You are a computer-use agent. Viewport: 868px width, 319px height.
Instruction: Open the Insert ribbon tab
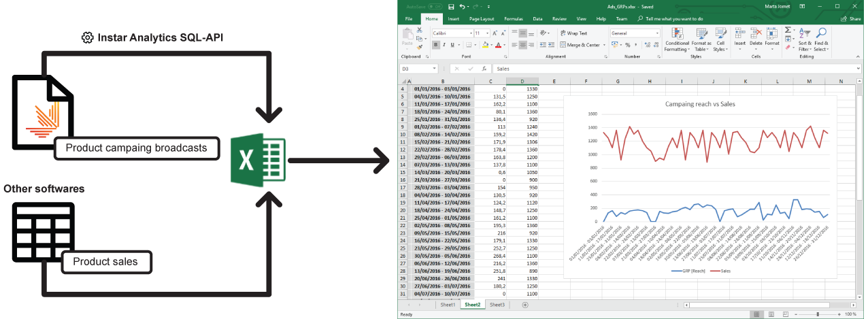pos(453,19)
